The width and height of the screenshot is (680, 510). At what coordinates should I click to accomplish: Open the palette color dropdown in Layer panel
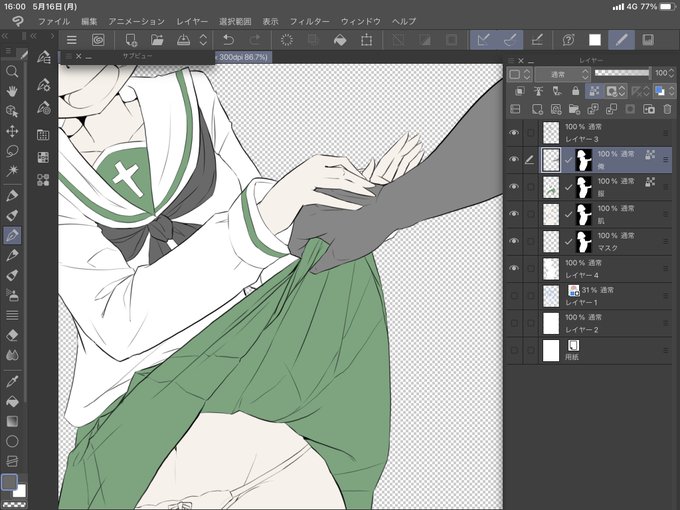tap(519, 75)
